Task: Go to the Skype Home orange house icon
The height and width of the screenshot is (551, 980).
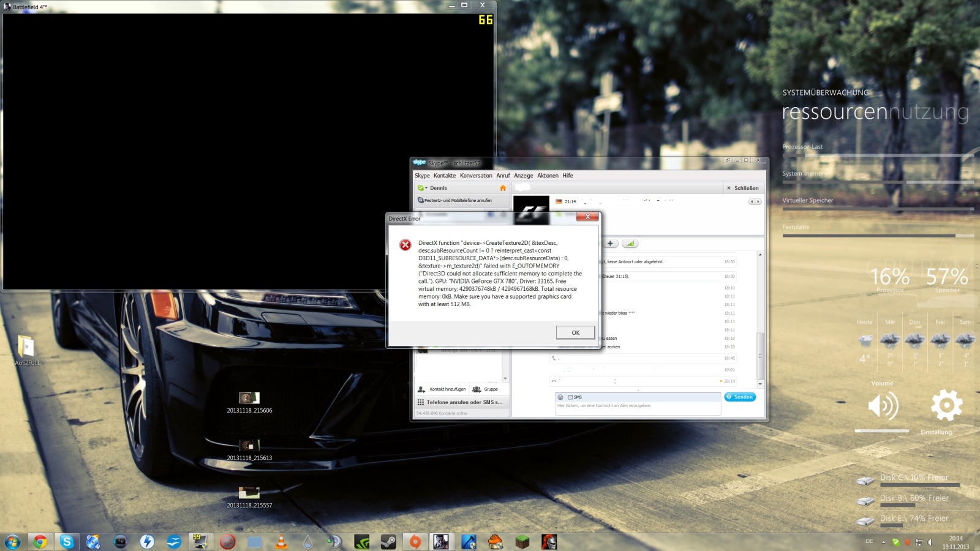Action: 503,188
